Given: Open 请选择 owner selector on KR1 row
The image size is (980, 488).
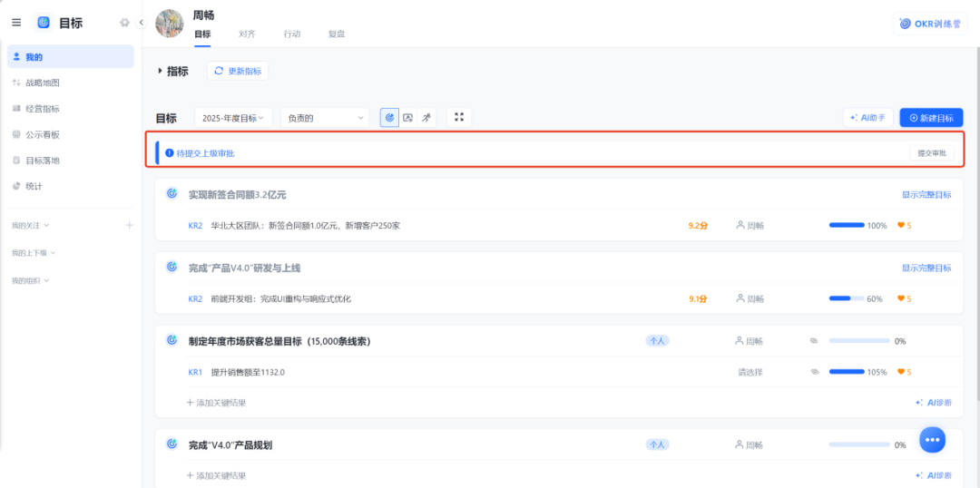Looking at the screenshot, I should pos(750,373).
